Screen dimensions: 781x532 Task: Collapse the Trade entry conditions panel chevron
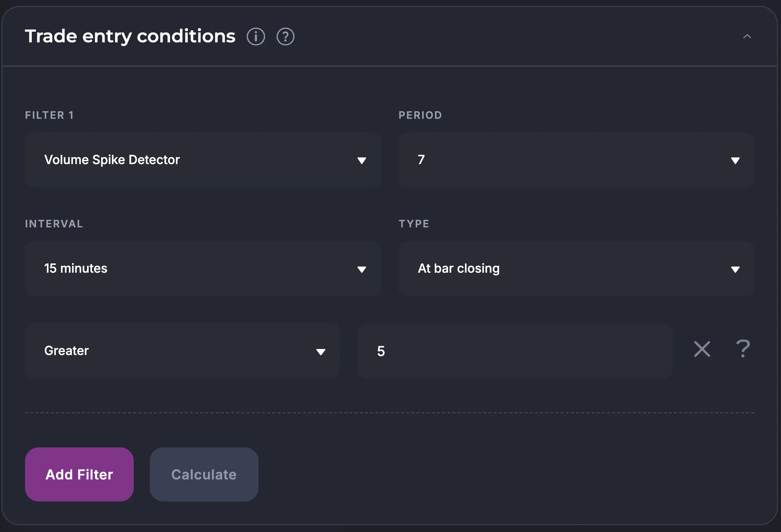coord(747,37)
